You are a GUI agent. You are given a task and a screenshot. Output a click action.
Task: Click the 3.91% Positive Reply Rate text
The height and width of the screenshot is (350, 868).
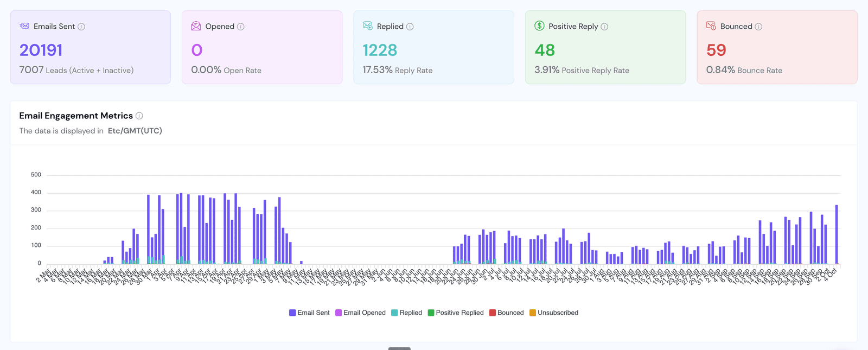[582, 70]
